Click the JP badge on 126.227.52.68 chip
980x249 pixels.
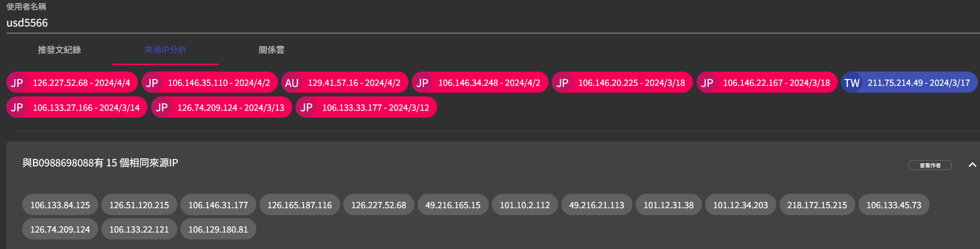click(x=18, y=83)
